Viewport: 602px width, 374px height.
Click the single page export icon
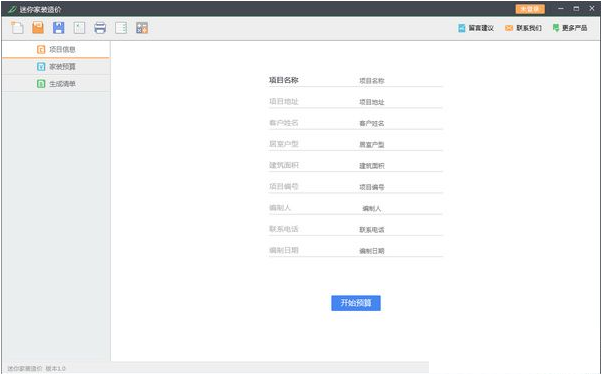79,28
